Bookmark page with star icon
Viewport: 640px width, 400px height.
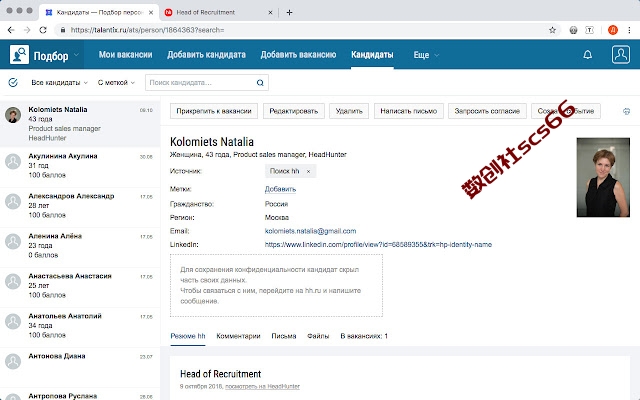pos(552,30)
